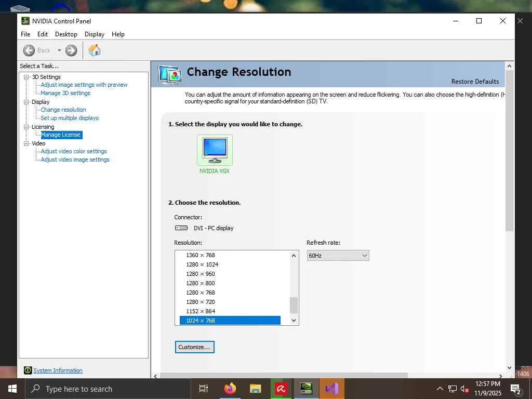Open Adjust video color settings
The height and width of the screenshot is (399, 532).
pos(74,151)
